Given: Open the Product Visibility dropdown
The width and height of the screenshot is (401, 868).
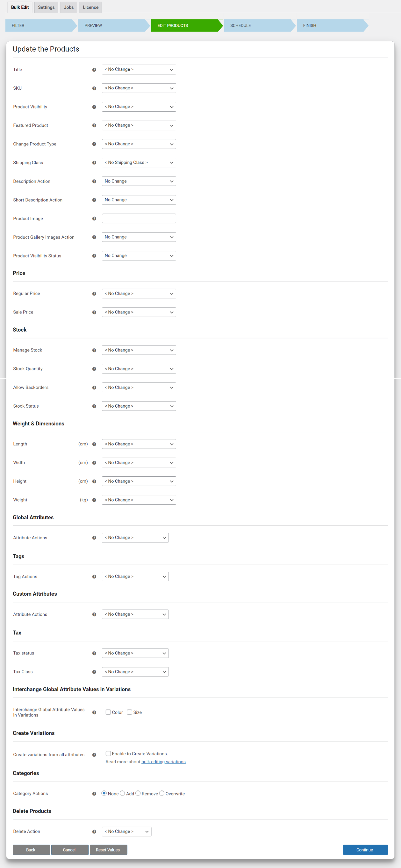Looking at the screenshot, I should [139, 107].
